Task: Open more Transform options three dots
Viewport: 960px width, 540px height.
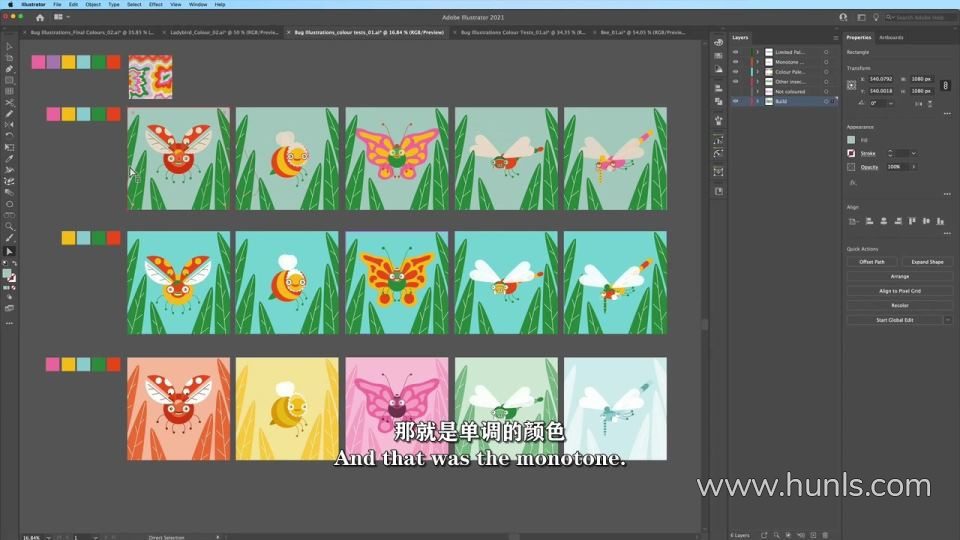Action: click(x=947, y=114)
